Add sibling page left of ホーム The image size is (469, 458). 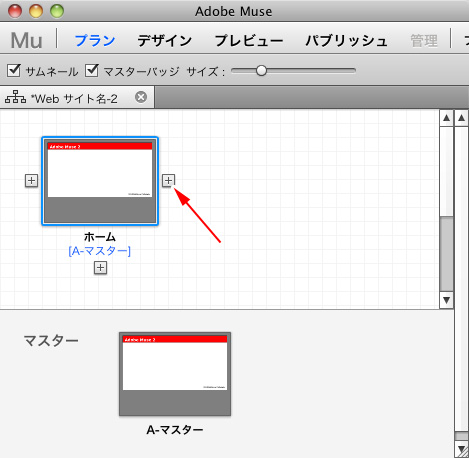31,181
